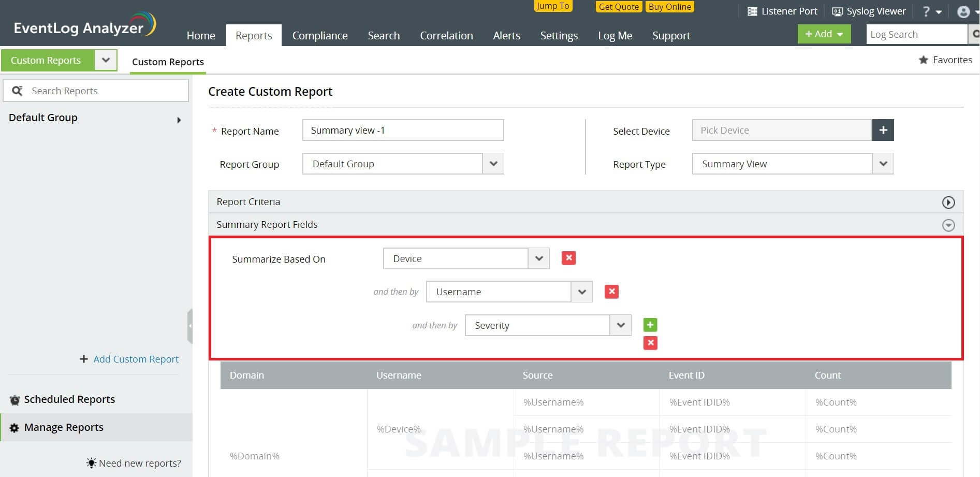Select the Custom Reports sub-tab

(x=168, y=62)
